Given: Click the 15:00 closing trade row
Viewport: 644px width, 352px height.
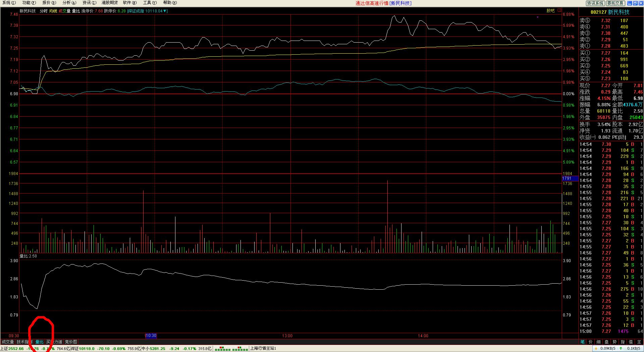Looking at the screenshot, I should coord(611,331).
